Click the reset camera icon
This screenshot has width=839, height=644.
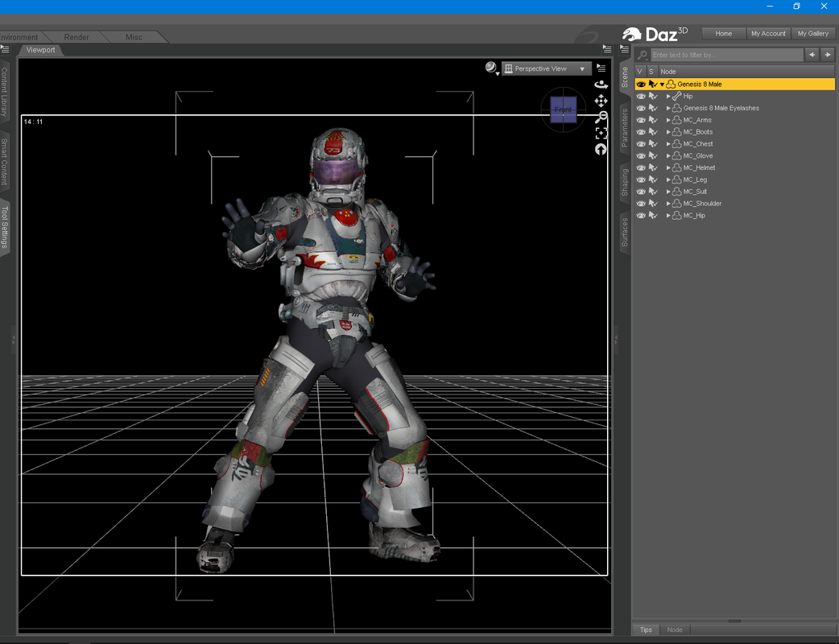pos(601,149)
